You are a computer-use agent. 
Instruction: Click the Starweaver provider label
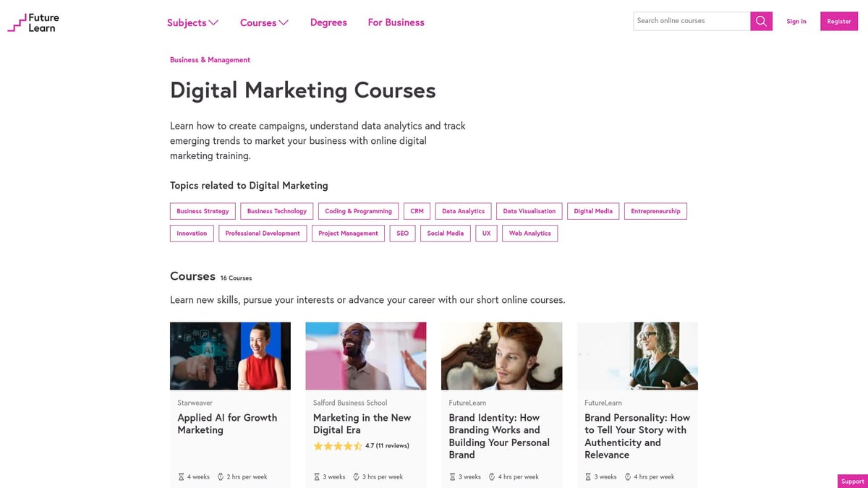click(x=195, y=403)
